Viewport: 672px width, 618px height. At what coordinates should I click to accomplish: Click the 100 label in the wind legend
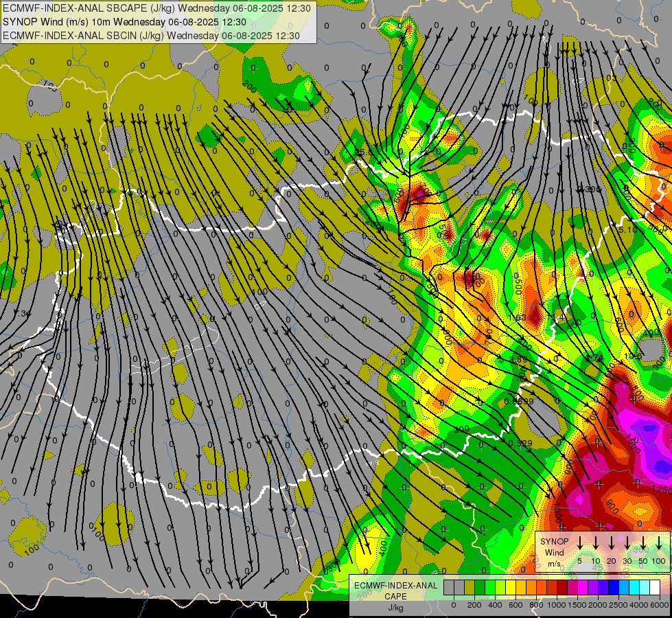[659, 561]
